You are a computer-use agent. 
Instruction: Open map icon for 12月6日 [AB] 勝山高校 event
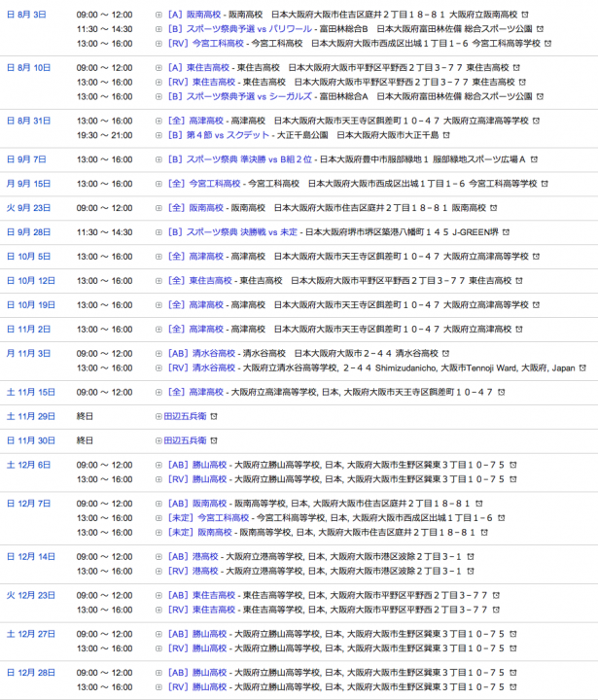coord(513,465)
